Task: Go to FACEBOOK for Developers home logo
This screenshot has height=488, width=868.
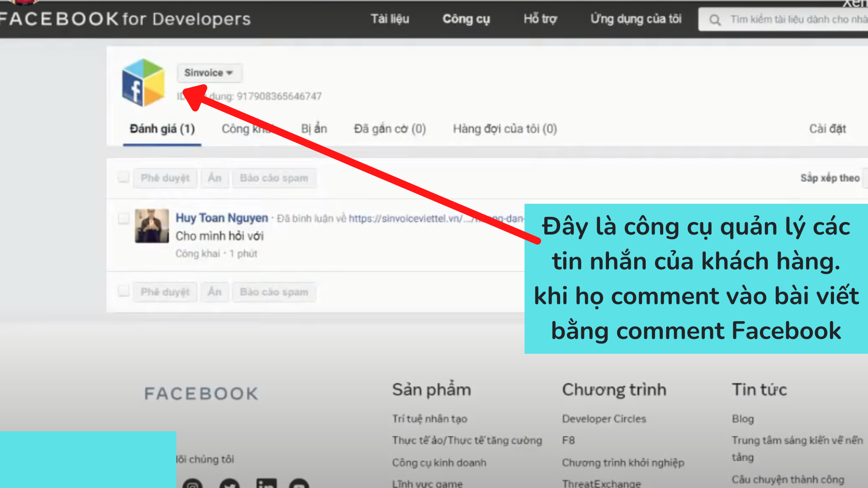Action: (125, 19)
